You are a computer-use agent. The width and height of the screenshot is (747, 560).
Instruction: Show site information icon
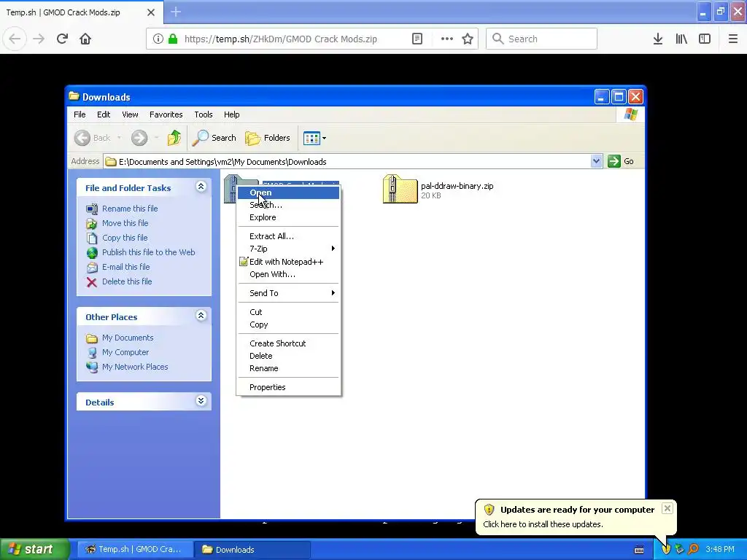[x=158, y=39]
